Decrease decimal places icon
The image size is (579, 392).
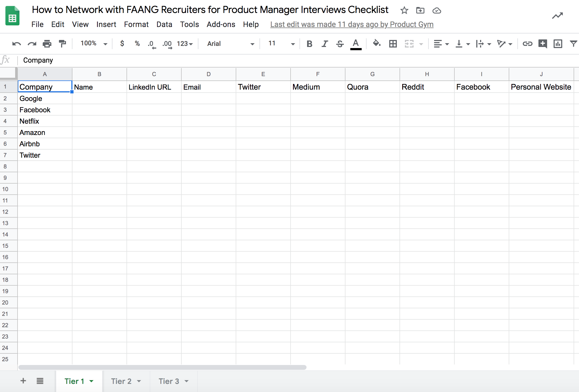point(152,44)
